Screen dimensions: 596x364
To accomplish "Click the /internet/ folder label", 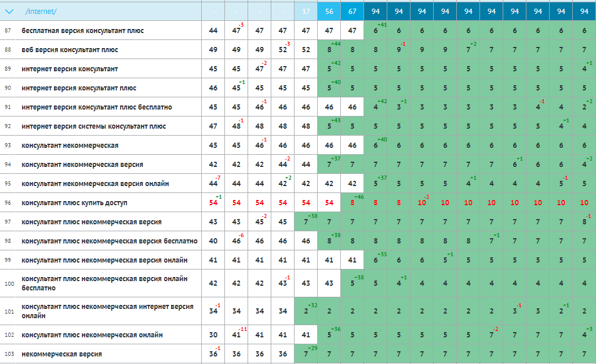I will point(41,12).
